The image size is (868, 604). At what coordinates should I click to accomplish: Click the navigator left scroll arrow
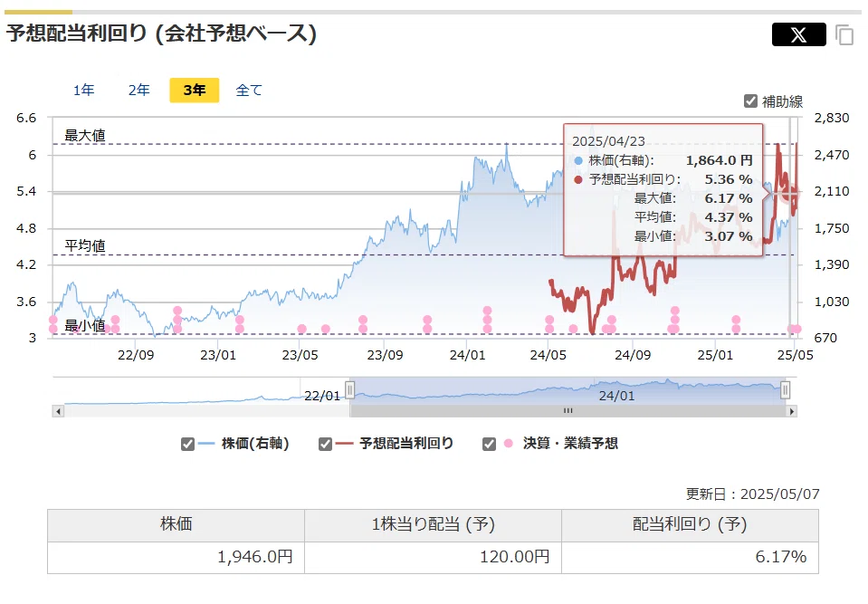coord(58,411)
